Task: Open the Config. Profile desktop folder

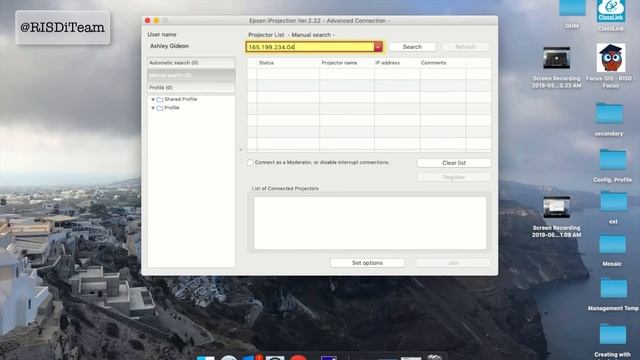Action: click(x=613, y=159)
